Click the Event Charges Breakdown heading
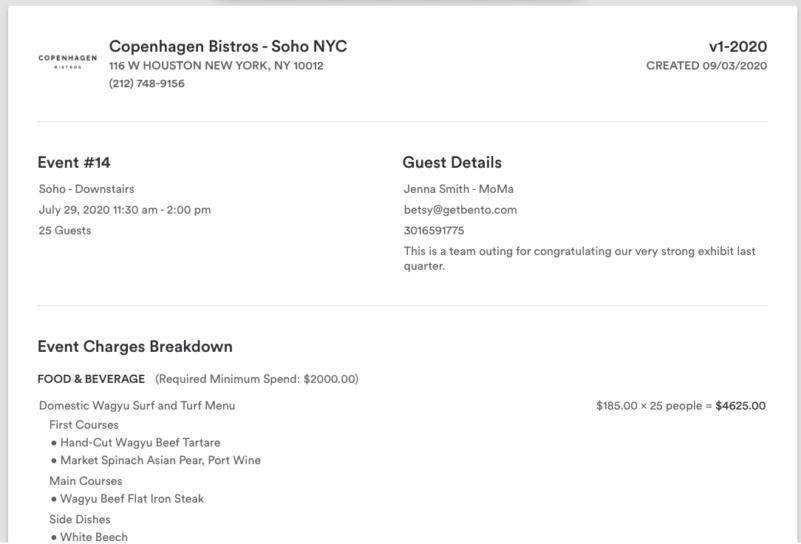The height and width of the screenshot is (544, 801). coord(135,346)
